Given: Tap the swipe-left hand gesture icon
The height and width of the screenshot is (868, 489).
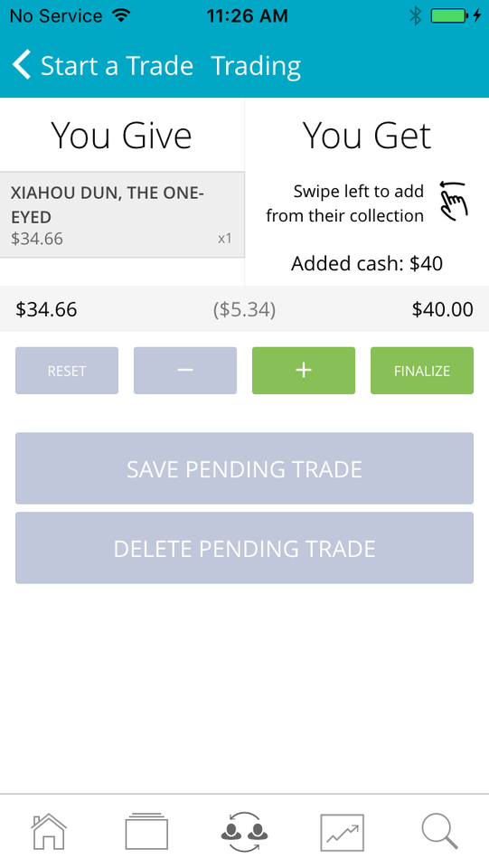Looking at the screenshot, I should [454, 201].
